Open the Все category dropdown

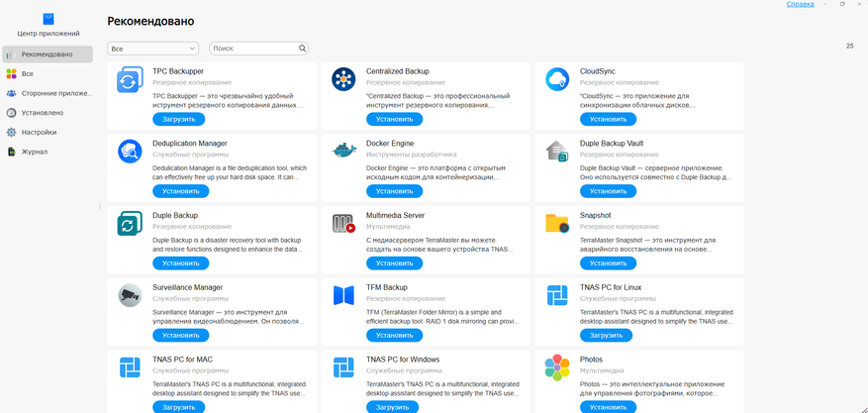click(152, 49)
